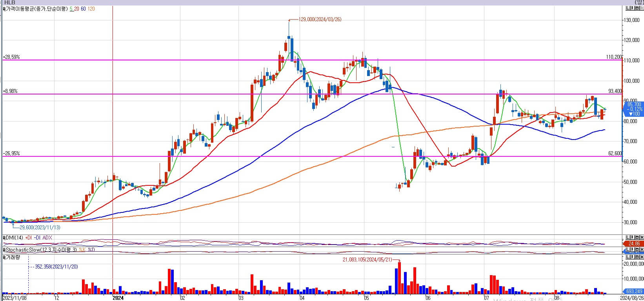Click the ADX legend label

click(47, 238)
